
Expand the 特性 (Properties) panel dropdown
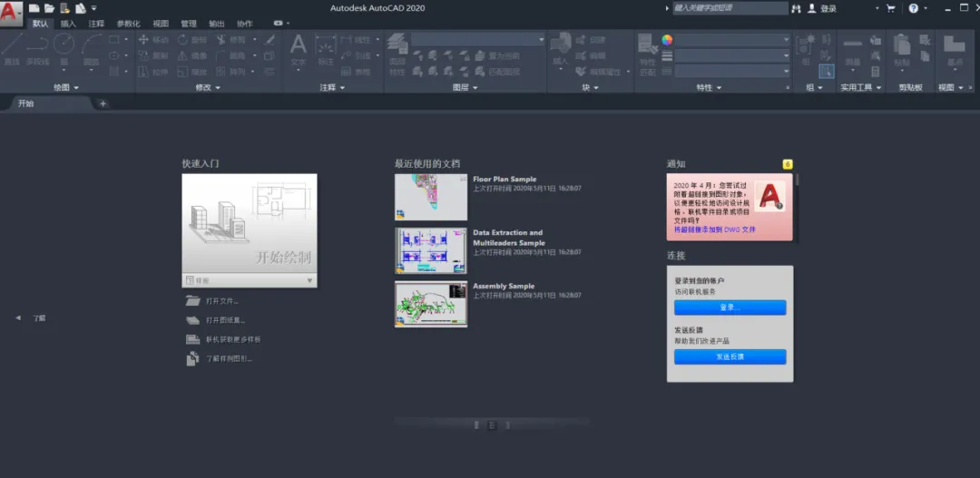[709, 87]
